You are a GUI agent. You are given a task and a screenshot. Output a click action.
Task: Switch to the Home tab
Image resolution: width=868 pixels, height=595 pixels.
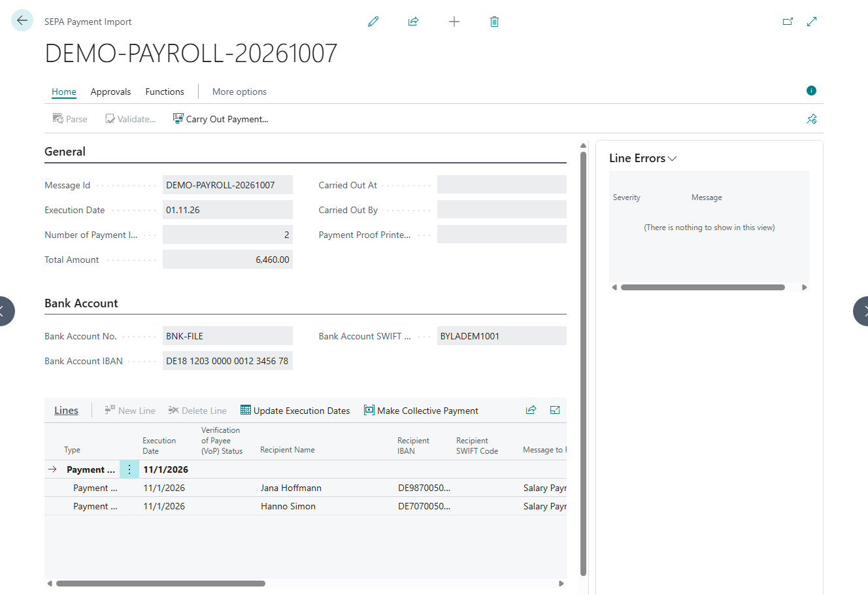pyautogui.click(x=64, y=92)
